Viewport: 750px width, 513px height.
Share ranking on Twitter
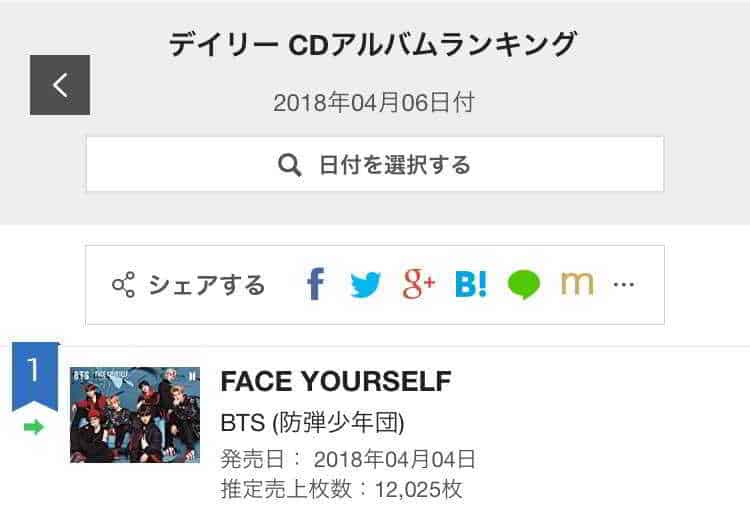[366, 286]
